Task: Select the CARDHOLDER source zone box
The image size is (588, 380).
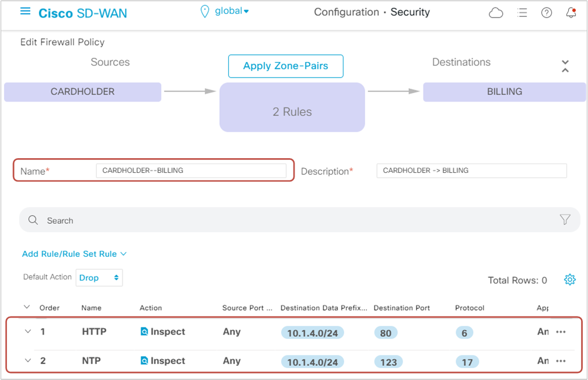Action: point(82,92)
